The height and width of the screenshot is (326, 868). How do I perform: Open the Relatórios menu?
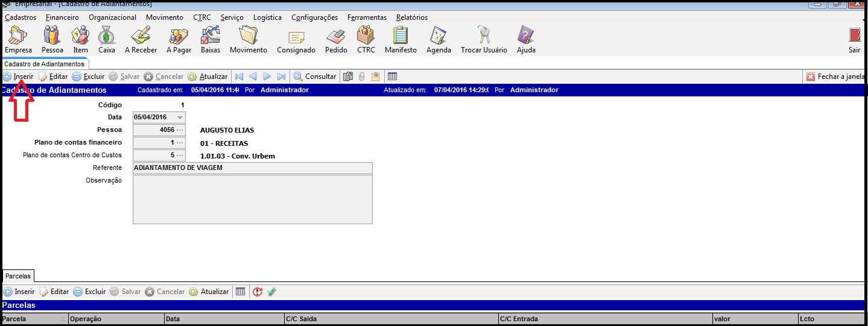click(x=412, y=17)
